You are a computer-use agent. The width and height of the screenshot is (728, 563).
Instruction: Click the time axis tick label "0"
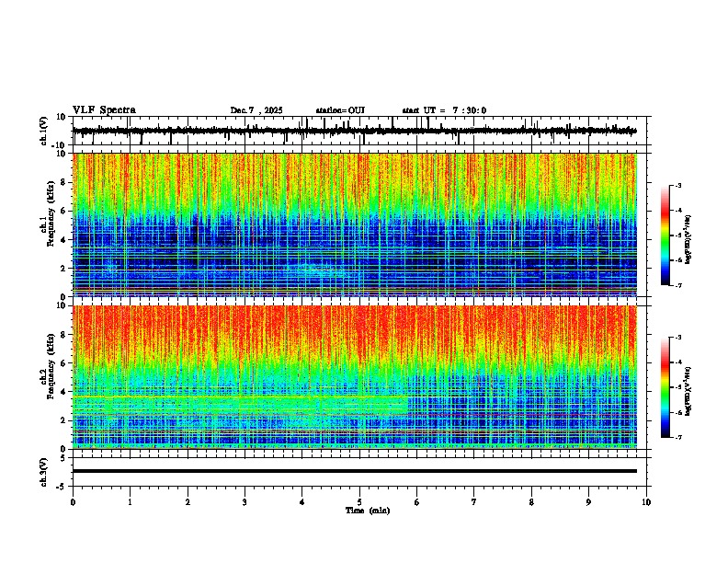pyautogui.click(x=73, y=502)
